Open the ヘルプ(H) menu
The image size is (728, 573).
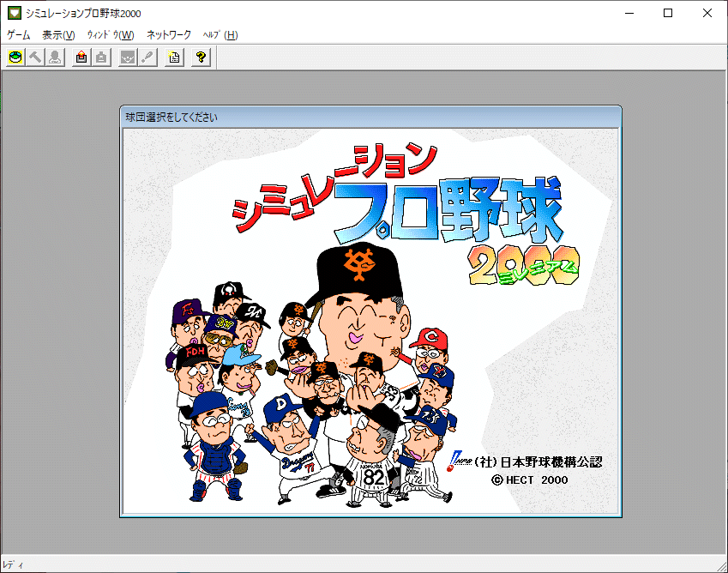click(220, 35)
